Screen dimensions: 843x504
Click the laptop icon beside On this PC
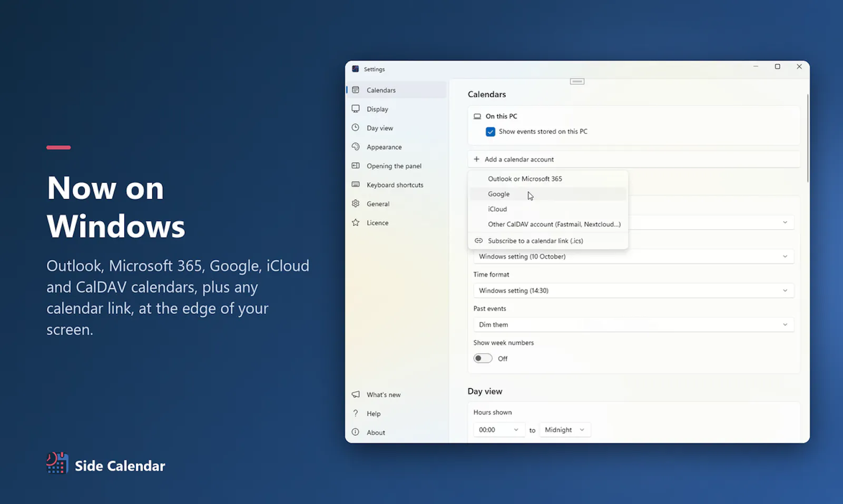(x=477, y=116)
